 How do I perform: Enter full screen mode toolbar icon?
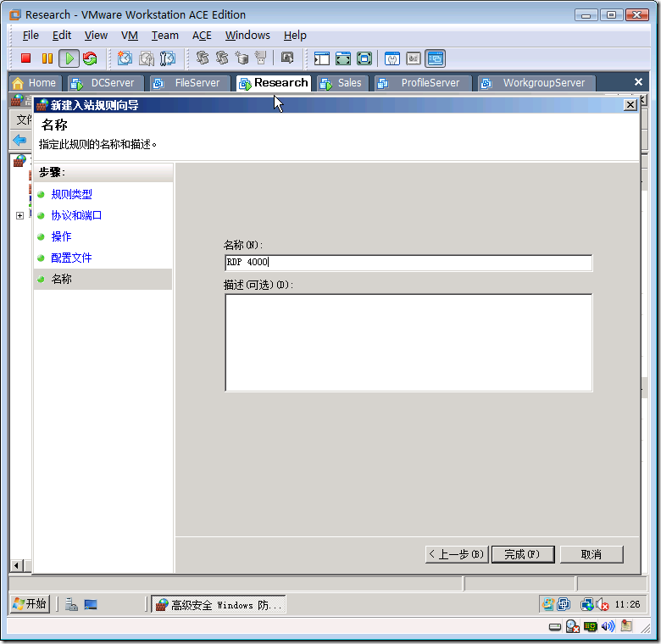click(x=364, y=58)
